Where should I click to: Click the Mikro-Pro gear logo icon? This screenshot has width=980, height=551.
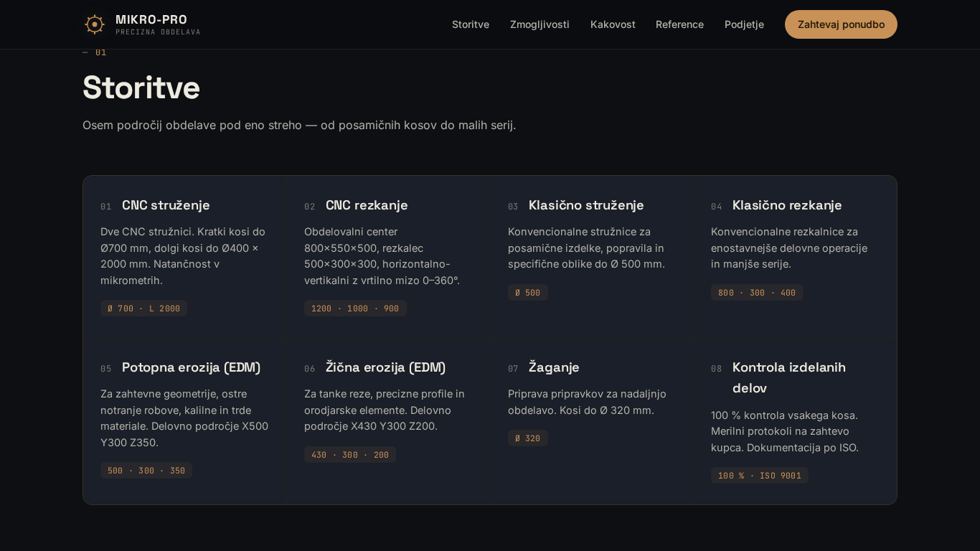pyautogui.click(x=95, y=24)
